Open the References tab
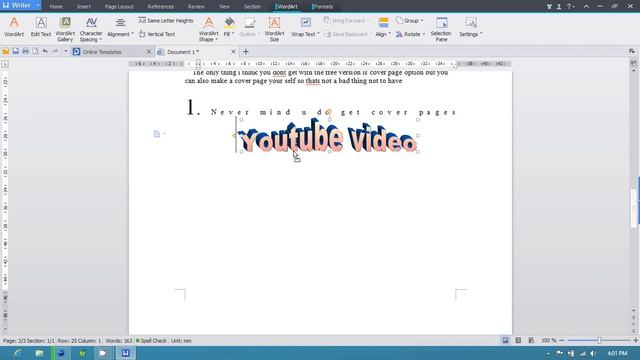This screenshot has height=360, width=640. [x=160, y=7]
